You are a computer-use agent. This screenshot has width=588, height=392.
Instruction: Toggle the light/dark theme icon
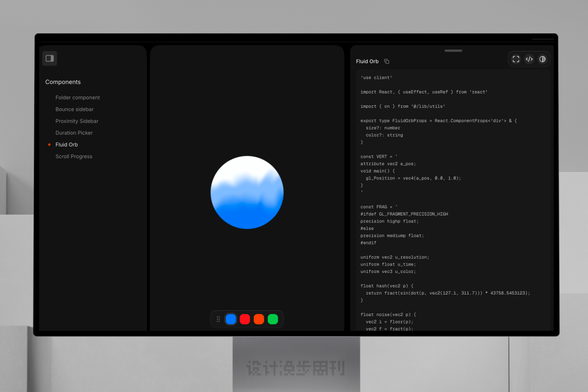point(542,59)
